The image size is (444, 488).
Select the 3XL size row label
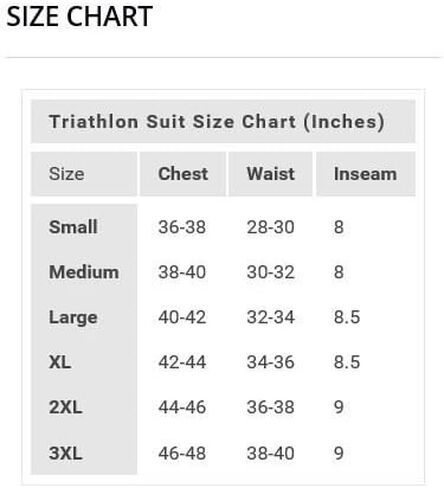point(65,453)
